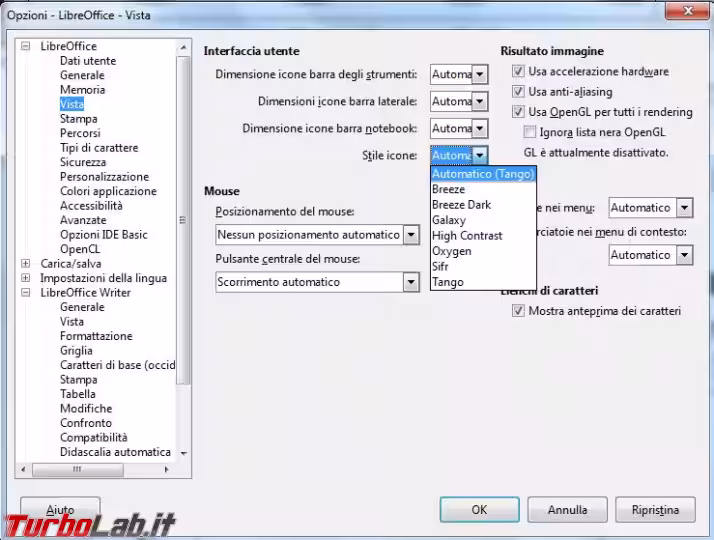714x540 pixels.
Task: Close the Stile icone dropdown arrow
Action: [479, 155]
